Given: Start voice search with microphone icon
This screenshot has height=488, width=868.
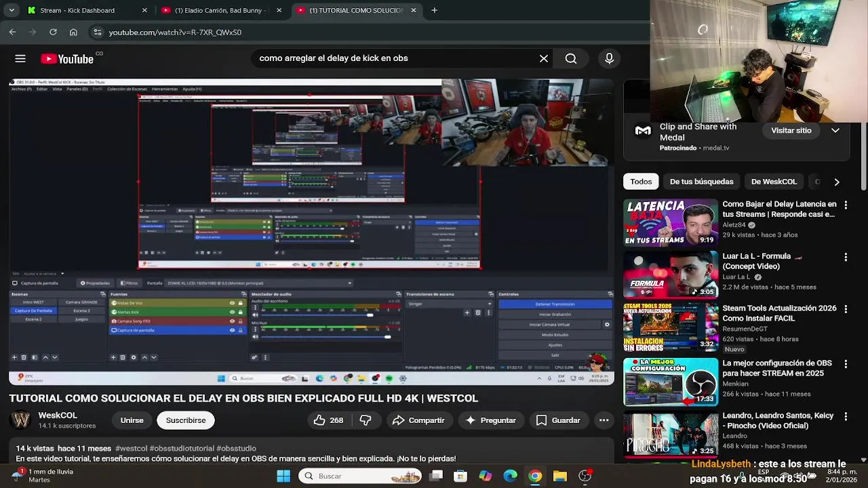Looking at the screenshot, I should click(609, 58).
